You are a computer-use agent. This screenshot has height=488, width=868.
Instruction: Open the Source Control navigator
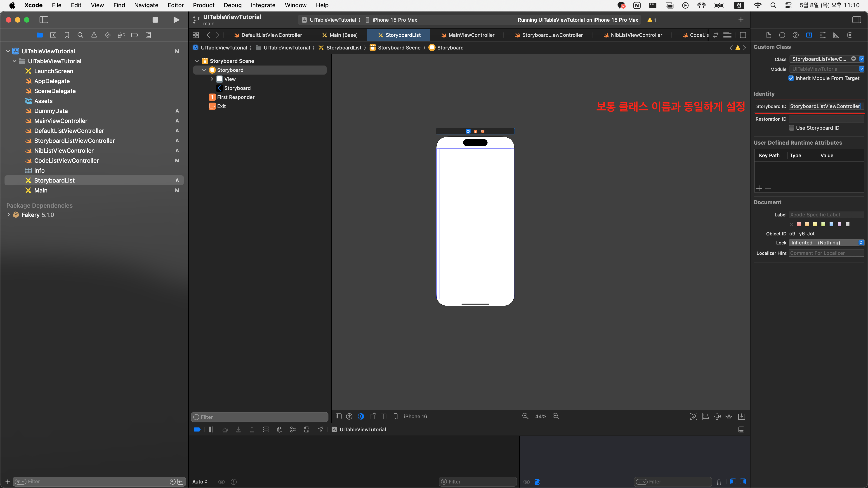53,35
